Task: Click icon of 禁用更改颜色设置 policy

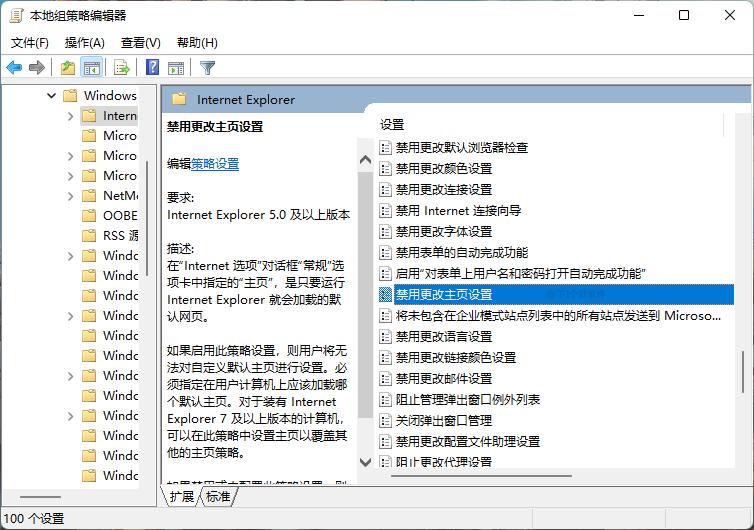Action: point(385,168)
